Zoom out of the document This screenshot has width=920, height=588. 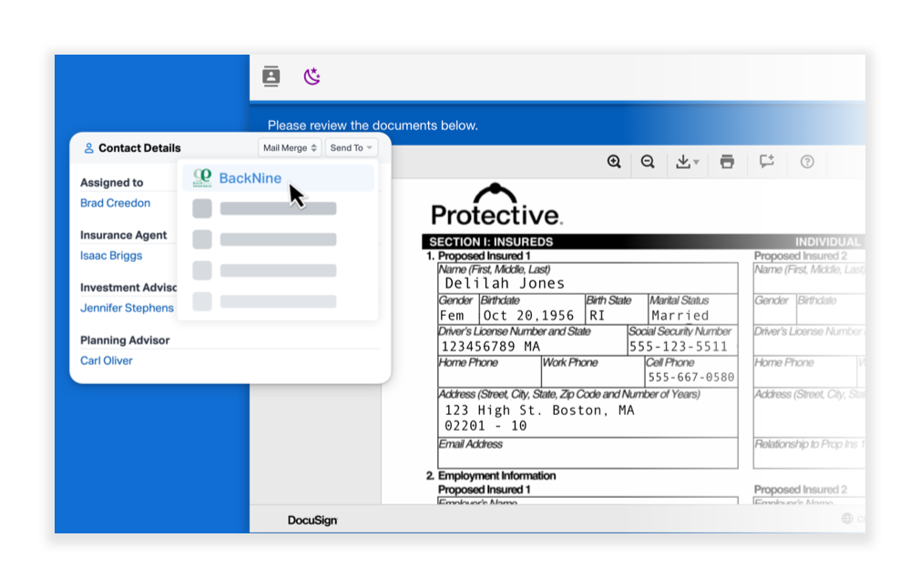[648, 162]
